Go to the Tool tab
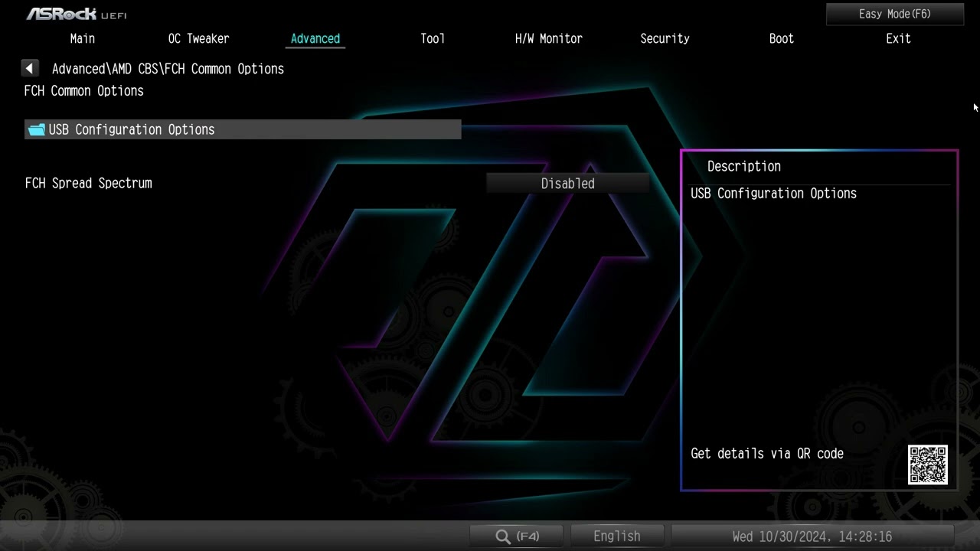The image size is (980, 551). 433,38
